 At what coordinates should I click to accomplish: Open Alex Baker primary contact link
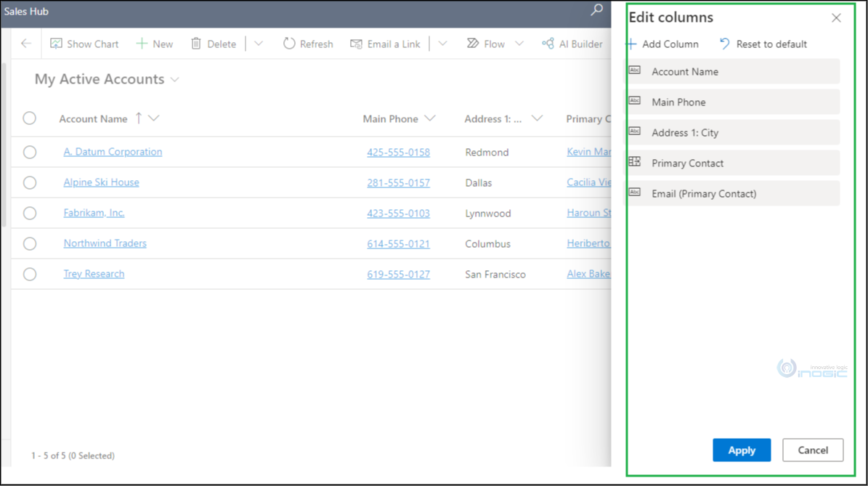tap(588, 273)
